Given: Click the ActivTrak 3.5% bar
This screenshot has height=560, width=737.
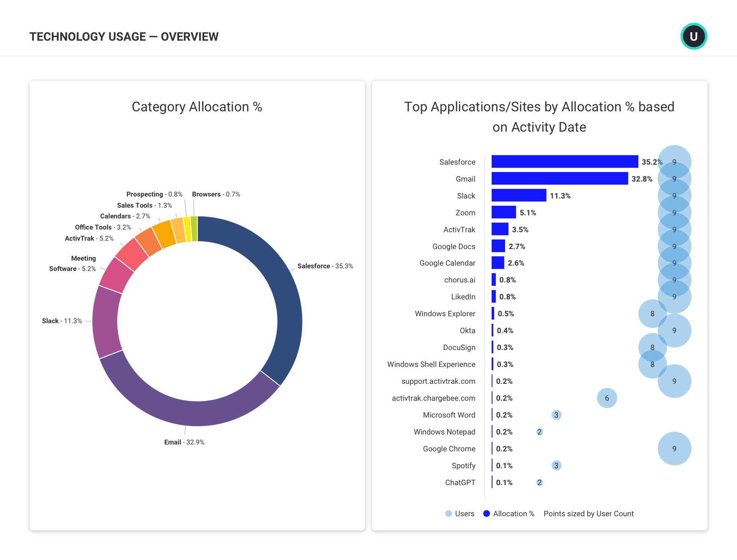Looking at the screenshot, I should [500, 229].
